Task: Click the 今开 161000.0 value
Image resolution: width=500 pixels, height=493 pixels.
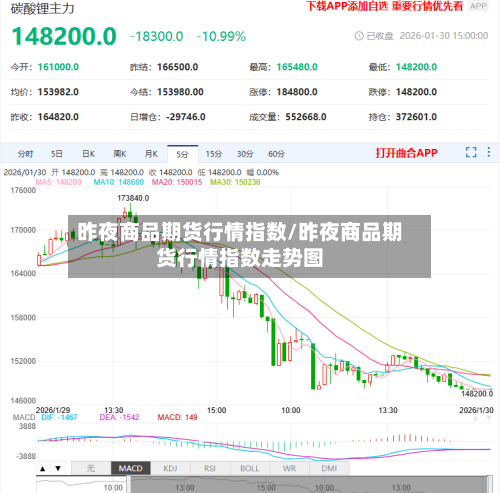Action: [x=58, y=67]
